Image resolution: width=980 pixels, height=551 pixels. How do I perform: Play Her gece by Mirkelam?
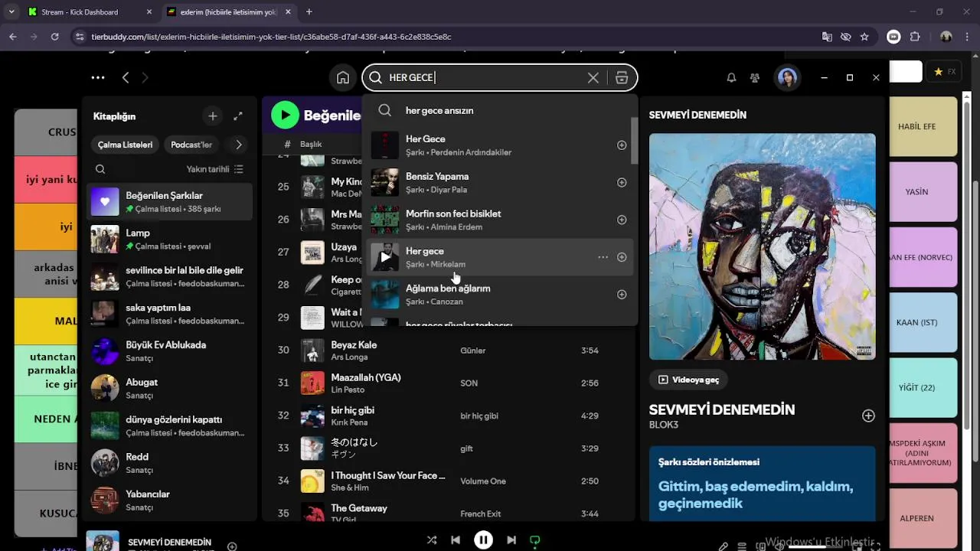[x=385, y=257]
